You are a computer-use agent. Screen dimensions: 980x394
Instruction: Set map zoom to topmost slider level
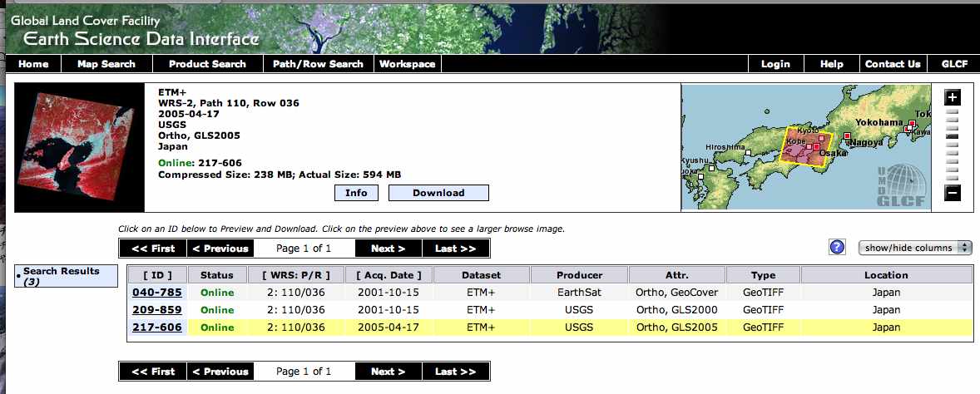[x=952, y=112]
